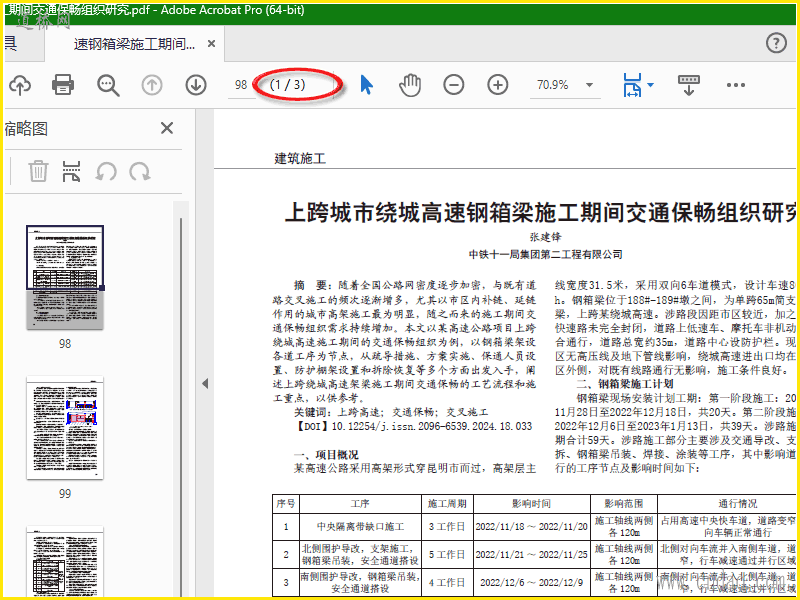Delete selected page with the trash icon

click(x=38, y=171)
